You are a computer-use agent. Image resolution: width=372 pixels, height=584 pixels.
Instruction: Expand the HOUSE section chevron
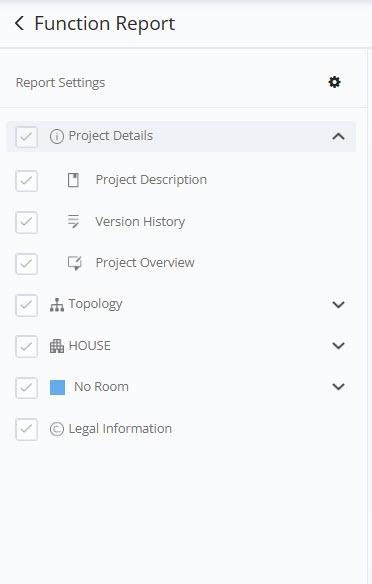338,346
